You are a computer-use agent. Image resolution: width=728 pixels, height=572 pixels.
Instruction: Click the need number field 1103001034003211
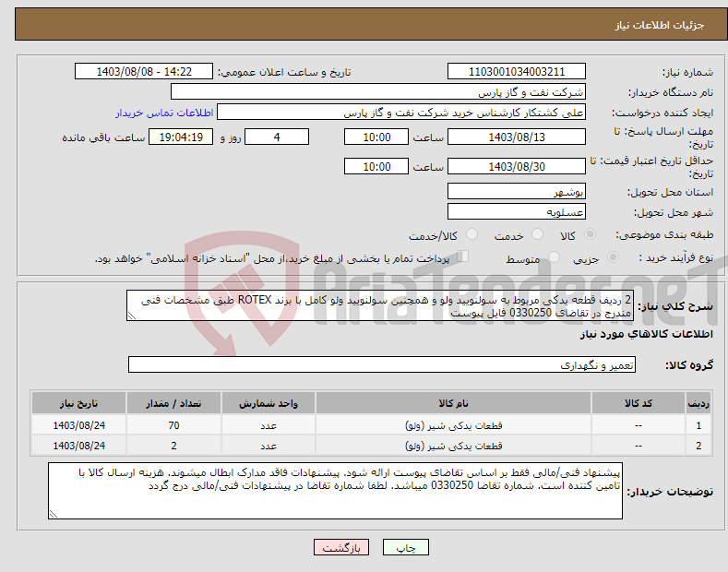coord(517,72)
